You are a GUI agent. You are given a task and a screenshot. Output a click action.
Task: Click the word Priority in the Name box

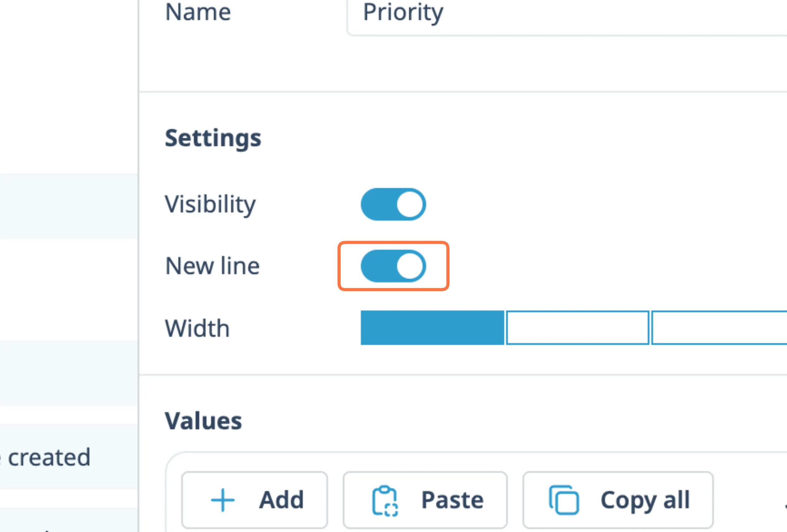tap(403, 13)
